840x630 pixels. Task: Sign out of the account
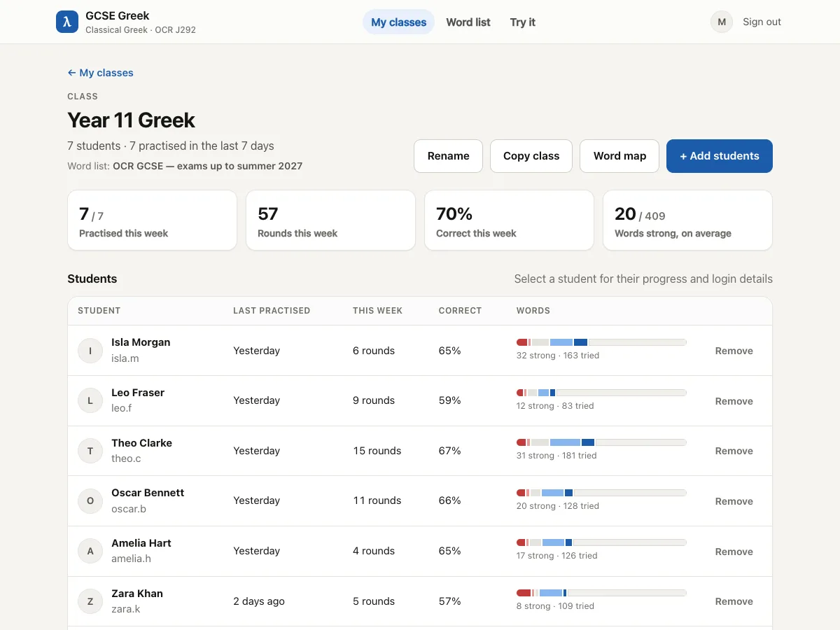coord(762,22)
